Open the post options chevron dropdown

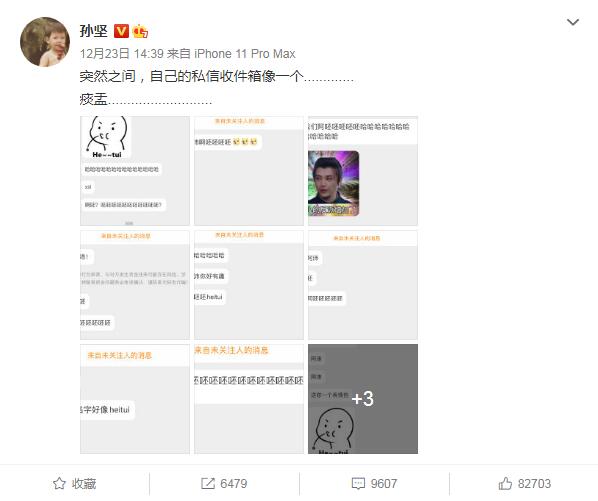point(572,22)
